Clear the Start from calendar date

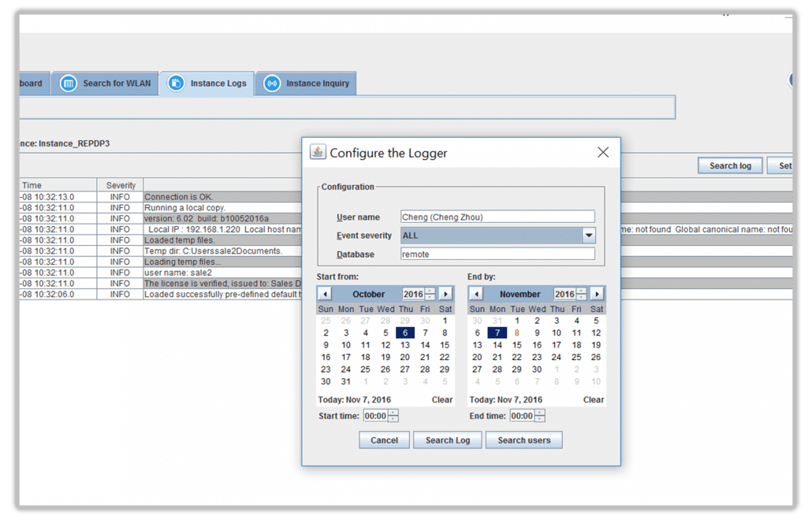442,399
